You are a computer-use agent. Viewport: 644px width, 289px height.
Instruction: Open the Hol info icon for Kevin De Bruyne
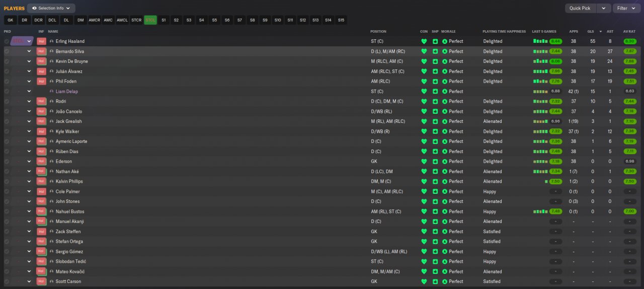tap(41, 61)
